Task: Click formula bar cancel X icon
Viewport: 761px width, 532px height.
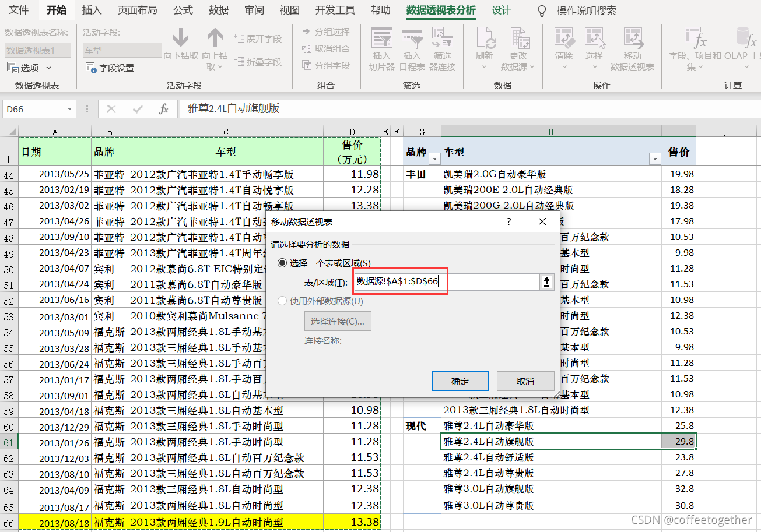Action: click(x=111, y=109)
